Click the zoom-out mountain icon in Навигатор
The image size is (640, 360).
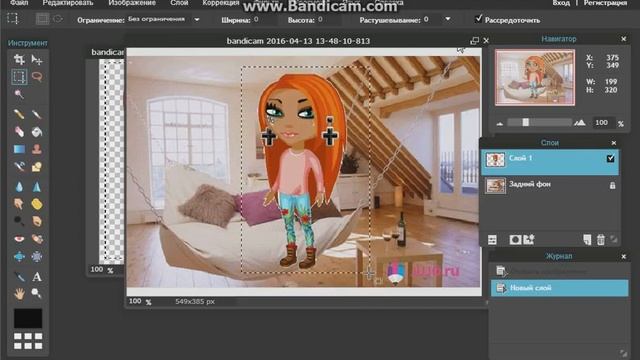[500, 123]
